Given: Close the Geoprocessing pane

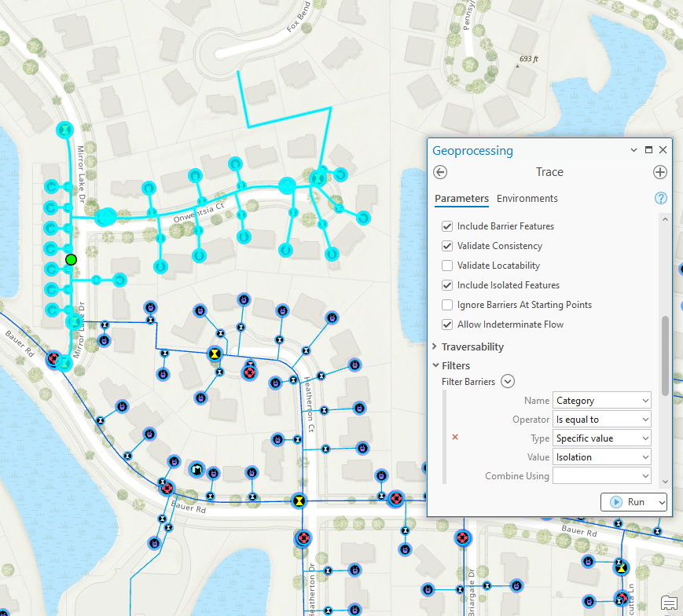Looking at the screenshot, I should point(663,150).
